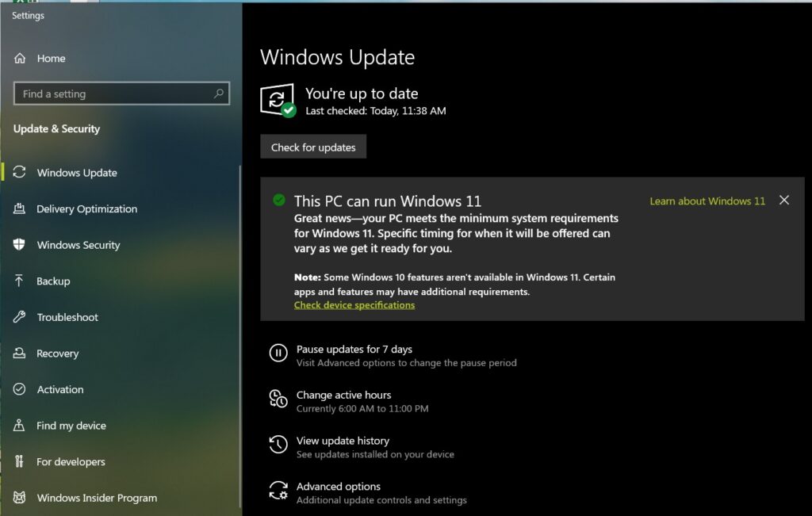Click the Windows Insider Program cat icon
The image size is (812, 516).
tap(19, 497)
